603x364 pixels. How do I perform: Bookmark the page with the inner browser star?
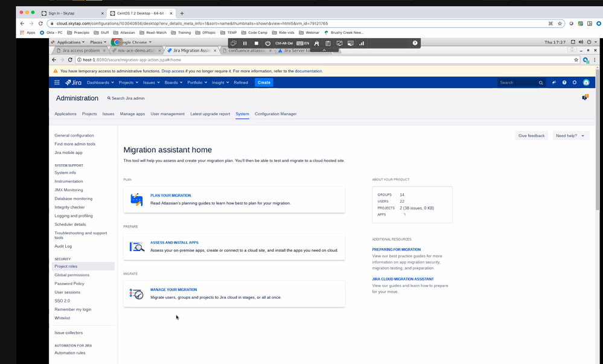pos(576,60)
